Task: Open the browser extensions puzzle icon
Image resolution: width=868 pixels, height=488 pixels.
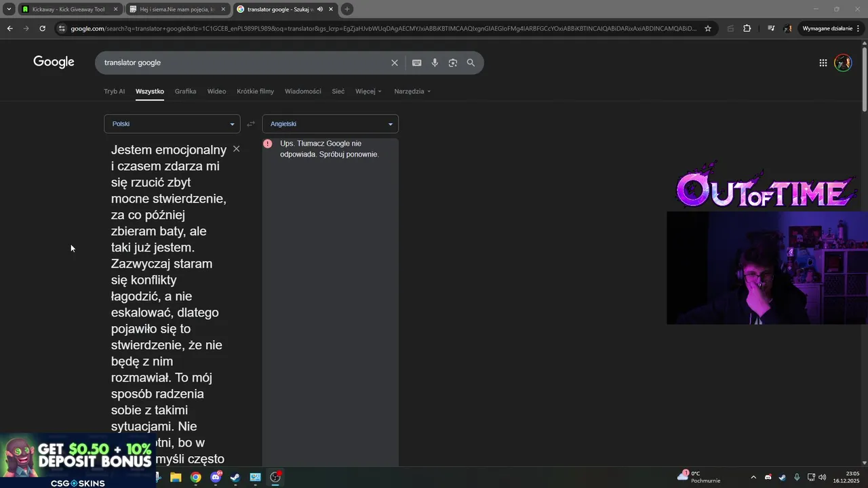Action: 747,28
